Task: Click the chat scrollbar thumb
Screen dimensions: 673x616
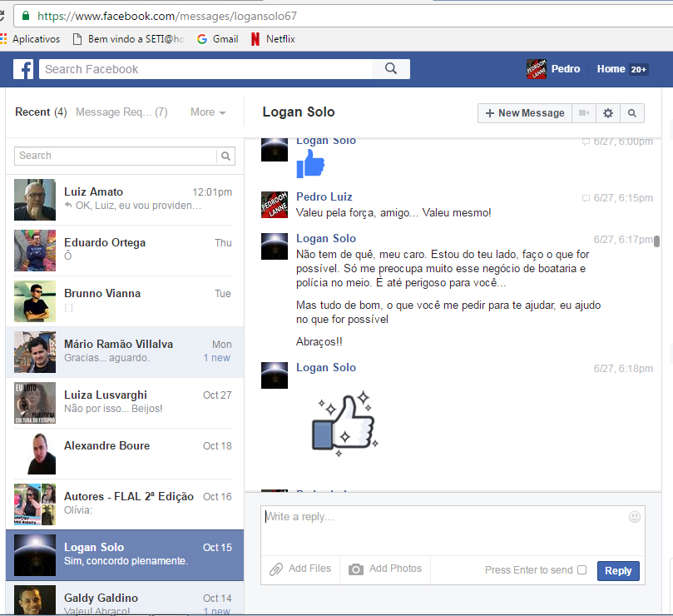Action: coord(656,241)
